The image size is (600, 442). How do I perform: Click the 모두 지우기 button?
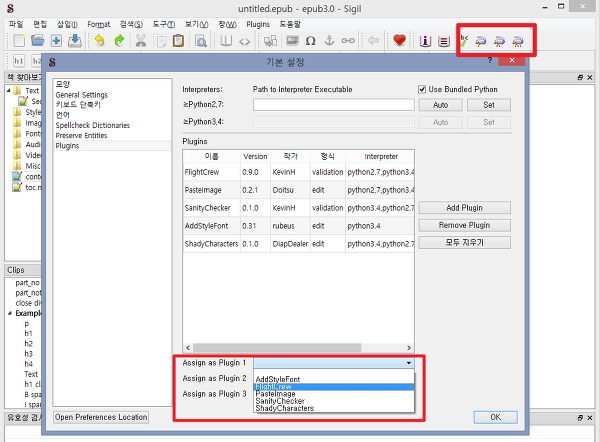click(x=465, y=243)
